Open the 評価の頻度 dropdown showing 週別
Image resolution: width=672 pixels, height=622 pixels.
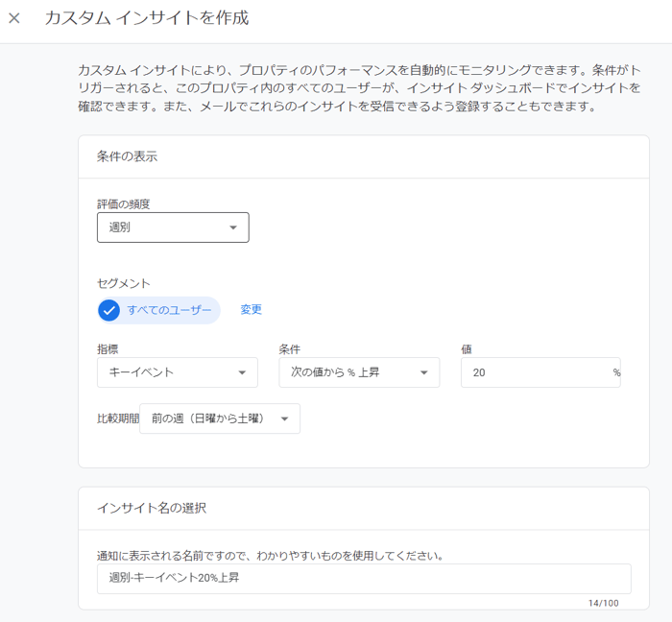173,227
